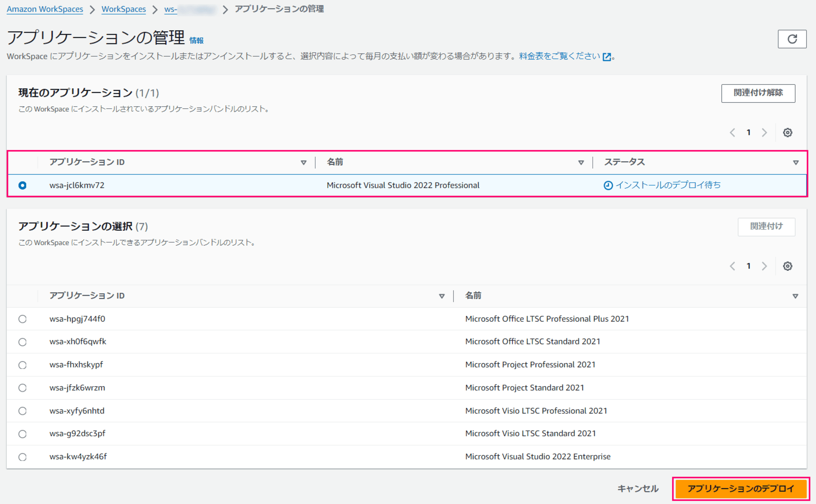Click the wsa-xh0f6qwfk ID text
Image resolution: width=816 pixels, height=504 pixels.
coord(78,342)
